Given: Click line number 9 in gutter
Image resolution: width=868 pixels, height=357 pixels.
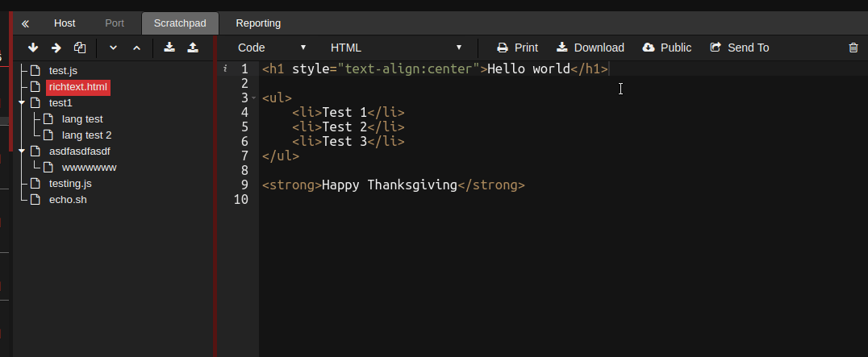Looking at the screenshot, I should pos(244,185).
